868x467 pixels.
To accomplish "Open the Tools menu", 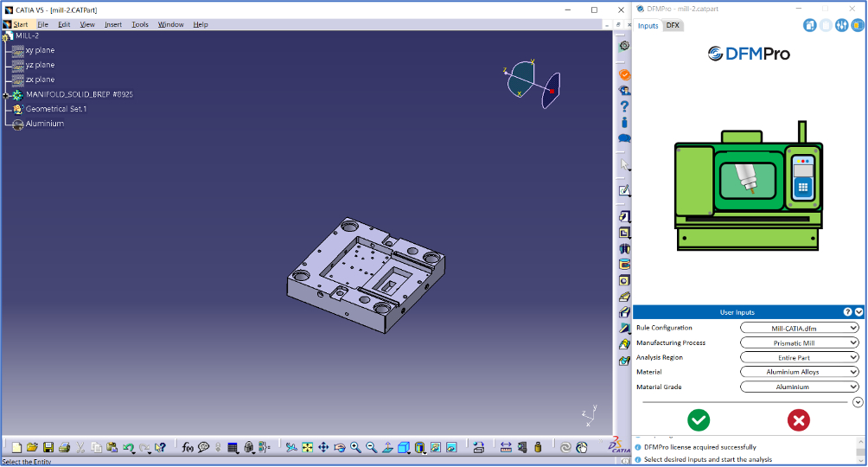I will pos(140,24).
